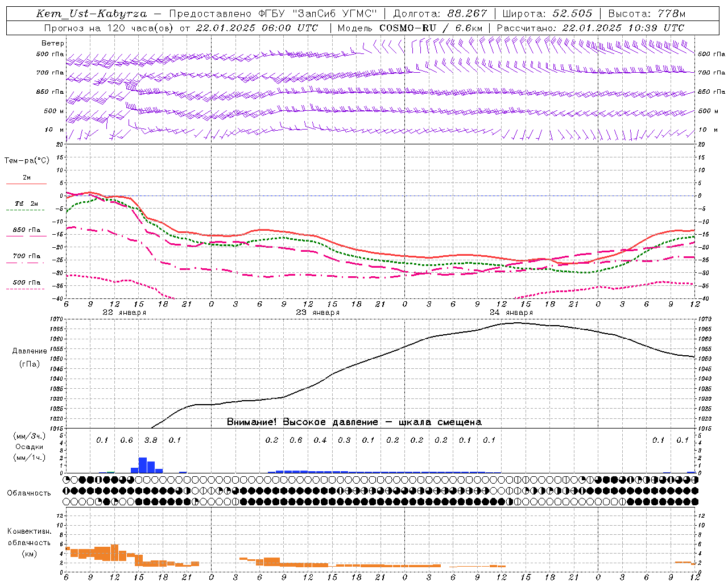Click the '(мм/3ч.)' units label
The image size is (728, 582).
pos(30,436)
